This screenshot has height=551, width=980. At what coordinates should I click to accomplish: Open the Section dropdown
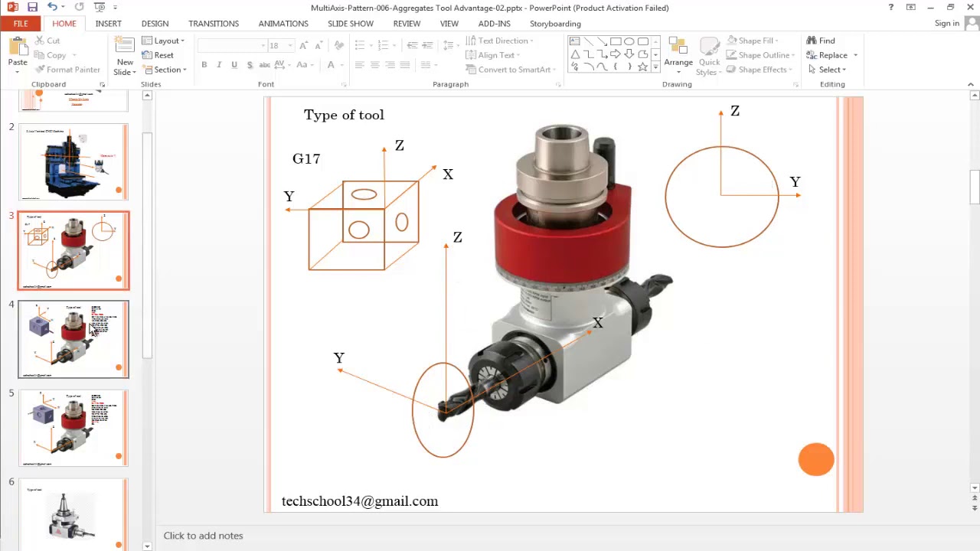(x=164, y=70)
